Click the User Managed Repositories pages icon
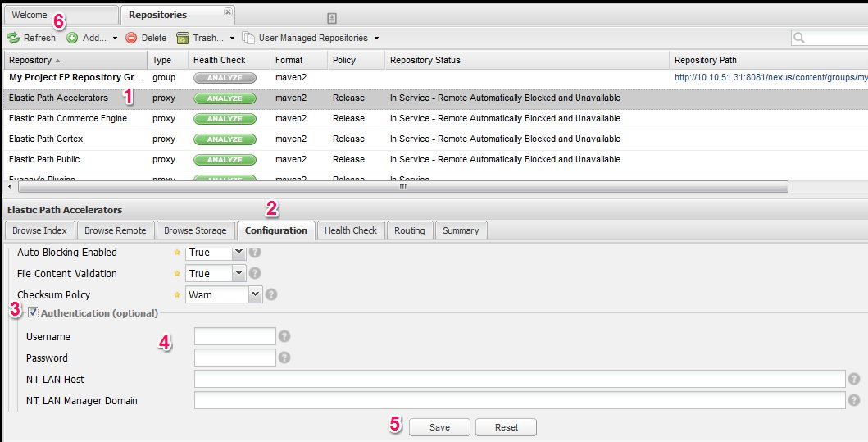868x442 pixels. [x=248, y=38]
